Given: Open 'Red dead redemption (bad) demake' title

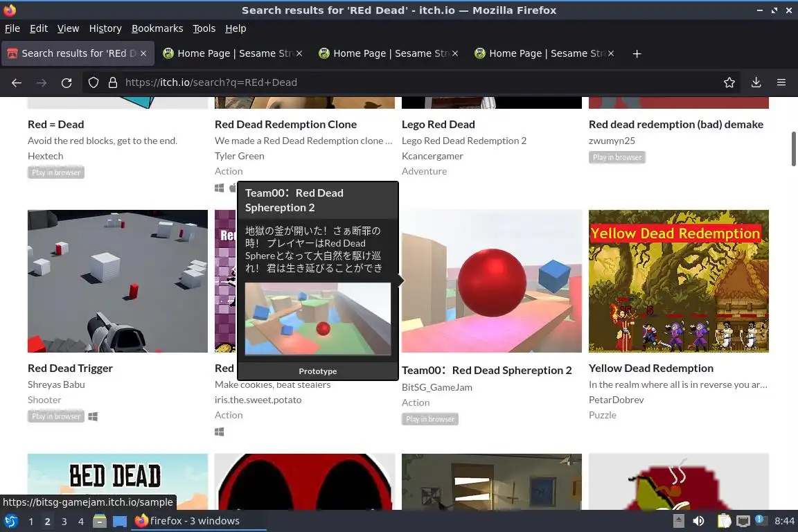Looking at the screenshot, I should pyautogui.click(x=676, y=124).
